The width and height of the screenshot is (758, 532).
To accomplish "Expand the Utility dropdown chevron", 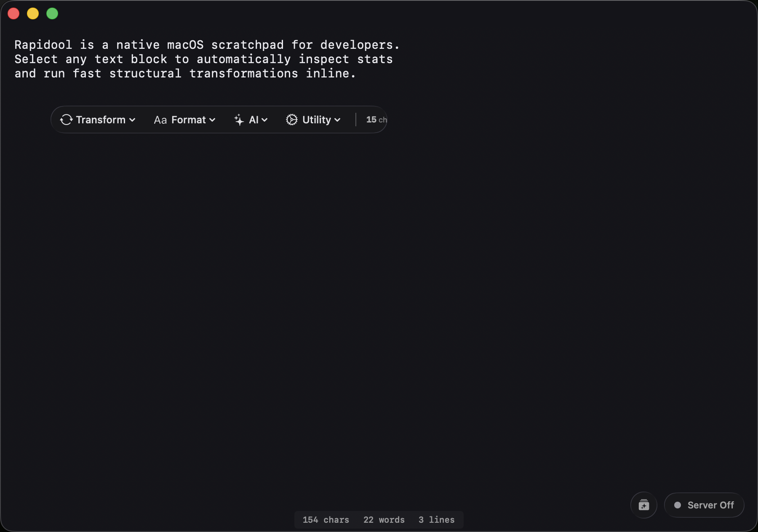I will (x=337, y=120).
